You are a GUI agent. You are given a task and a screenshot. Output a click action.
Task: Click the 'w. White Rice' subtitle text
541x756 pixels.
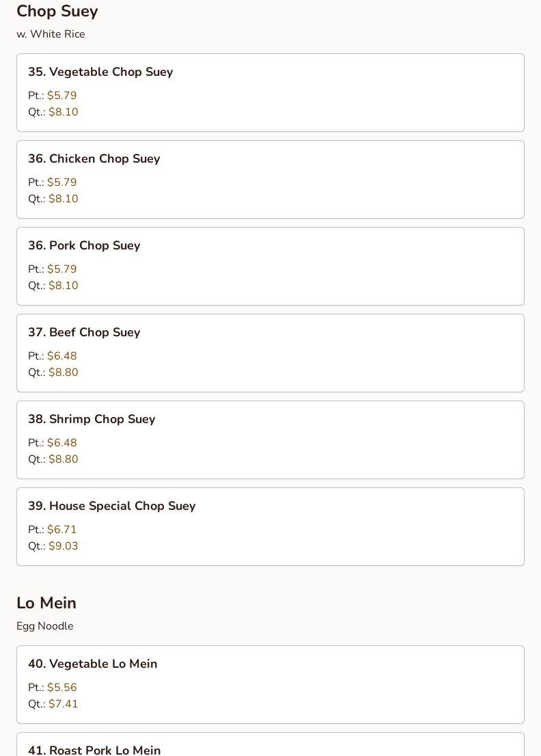tap(51, 33)
